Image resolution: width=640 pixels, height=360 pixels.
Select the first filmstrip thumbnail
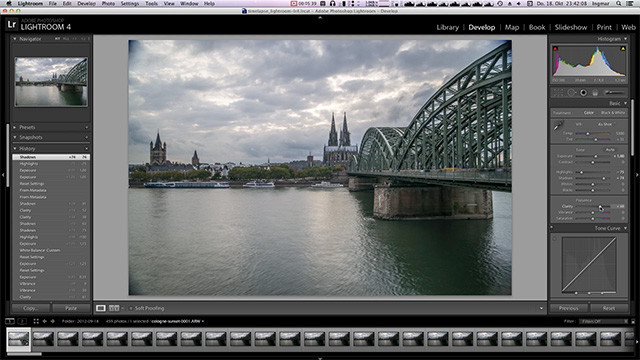[19, 339]
